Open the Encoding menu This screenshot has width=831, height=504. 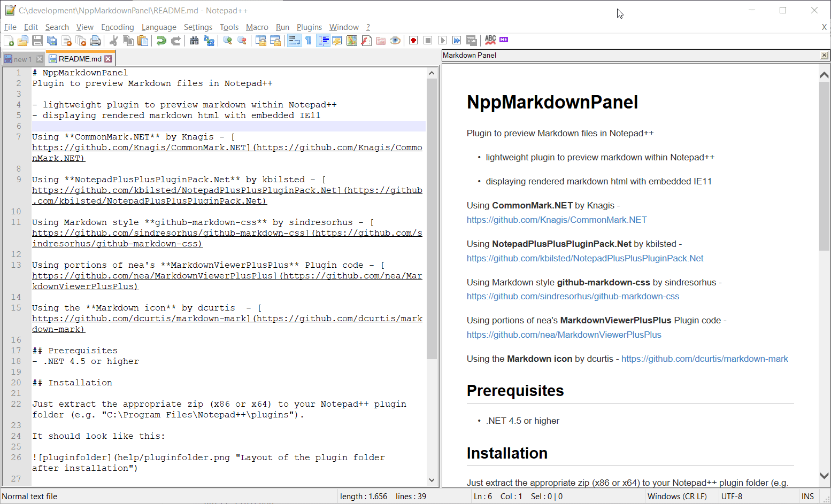[x=118, y=27]
